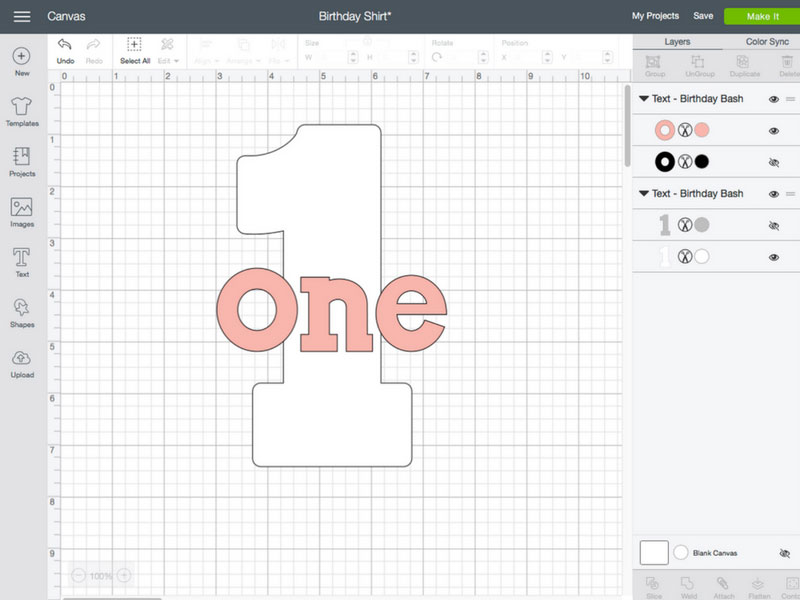Click the Blank Canvas white square swatch

[x=654, y=553]
